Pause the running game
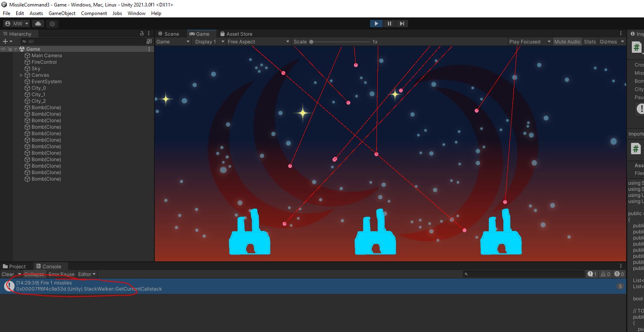 tap(389, 24)
